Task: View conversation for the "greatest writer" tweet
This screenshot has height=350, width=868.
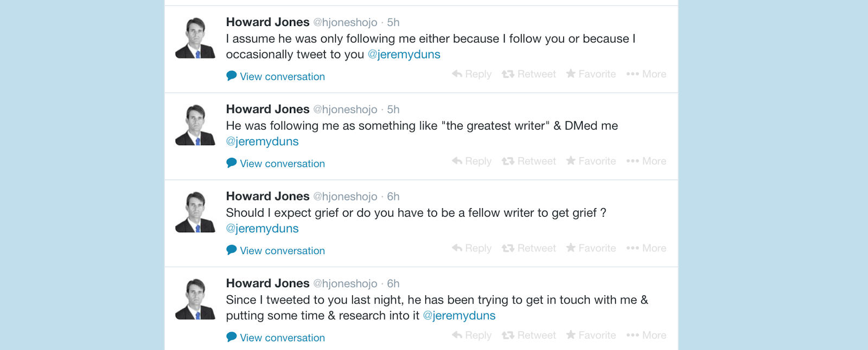Action: coord(282,164)
